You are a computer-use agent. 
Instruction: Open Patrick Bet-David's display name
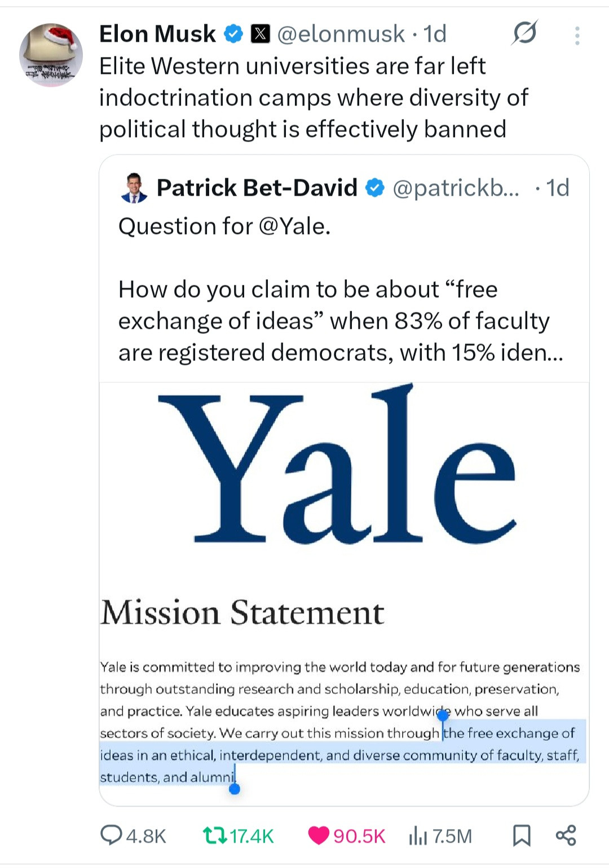click(x=257, y=188)
